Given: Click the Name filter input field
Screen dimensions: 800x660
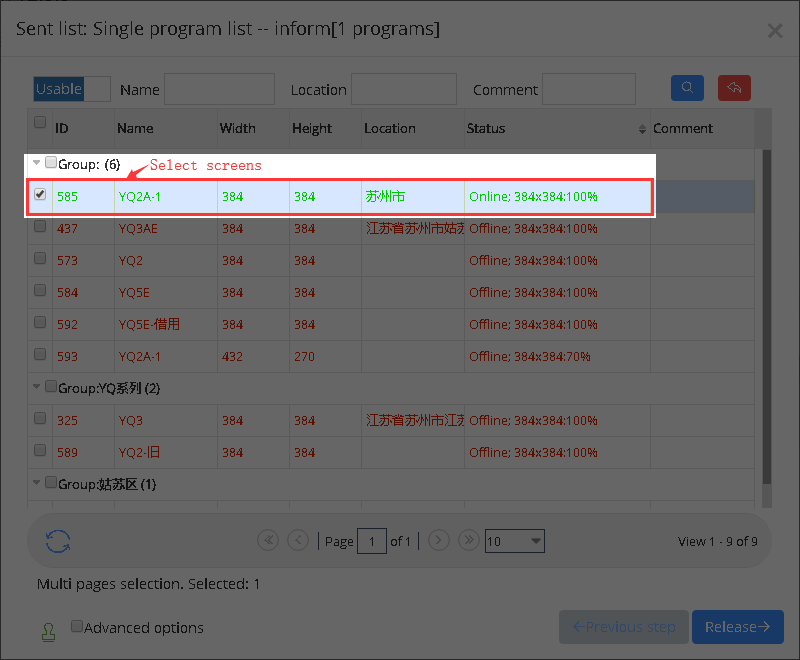Looking at the screenshot, I should [x=219, y=89].
